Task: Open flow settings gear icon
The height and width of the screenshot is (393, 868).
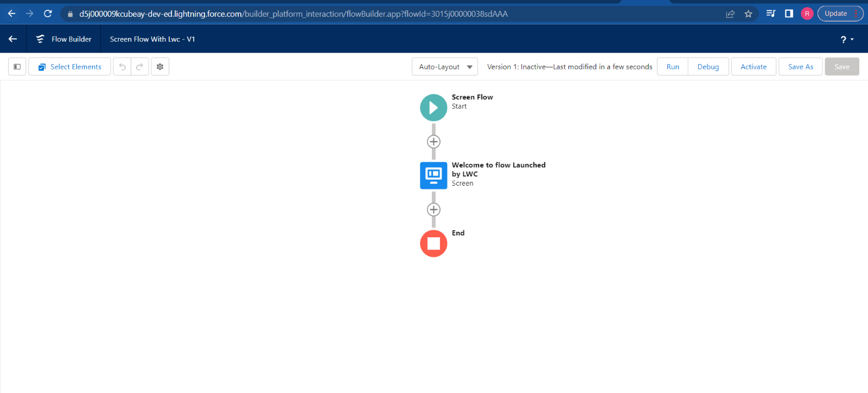Action: point(160,67)
